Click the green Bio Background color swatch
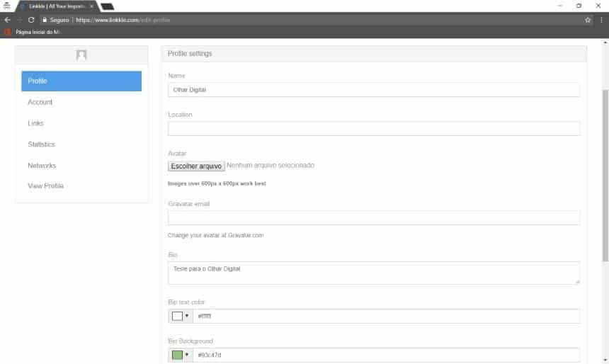The image size is (609, 364). (x=177, y=355)
